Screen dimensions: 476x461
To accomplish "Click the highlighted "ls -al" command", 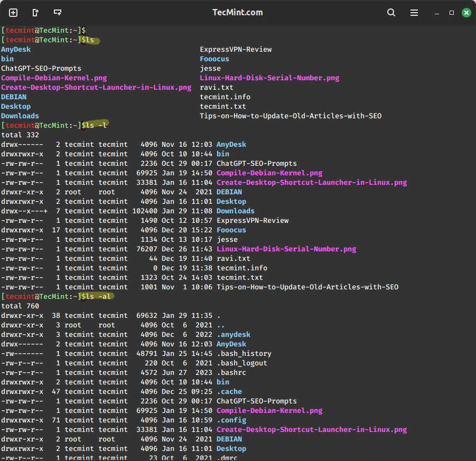I will [97, 296].
